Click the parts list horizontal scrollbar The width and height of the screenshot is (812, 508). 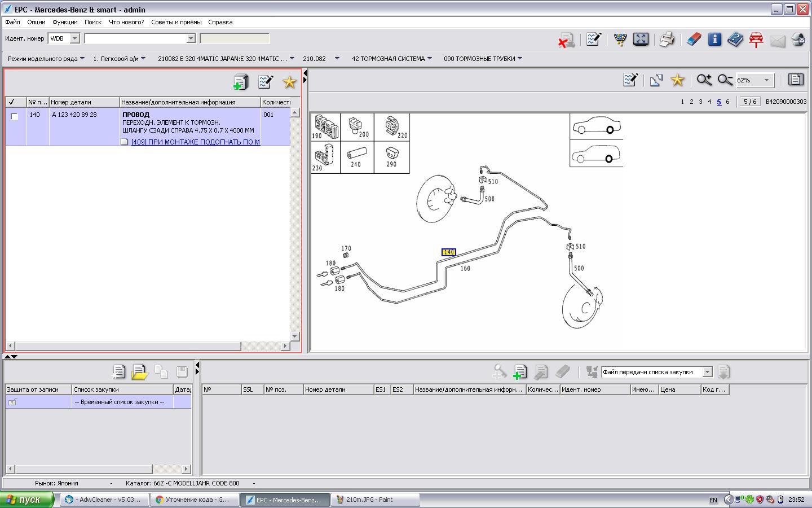(x=128, y=346)
